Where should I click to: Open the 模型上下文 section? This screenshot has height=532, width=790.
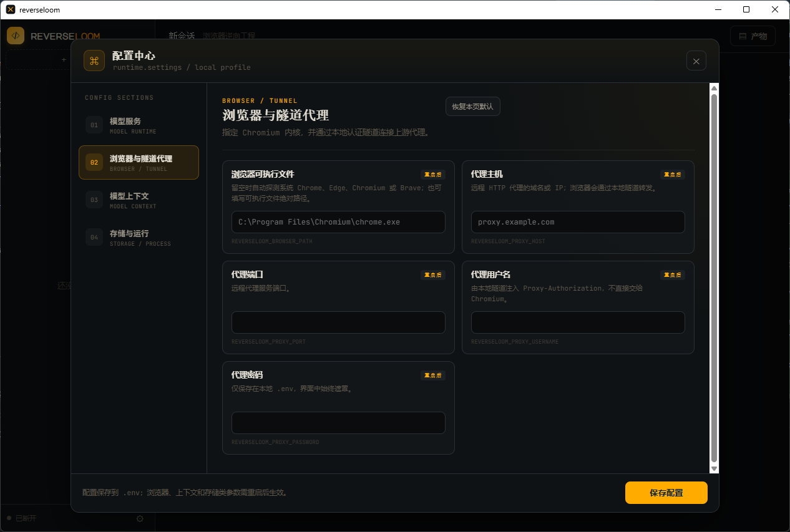tap(139, 200)
